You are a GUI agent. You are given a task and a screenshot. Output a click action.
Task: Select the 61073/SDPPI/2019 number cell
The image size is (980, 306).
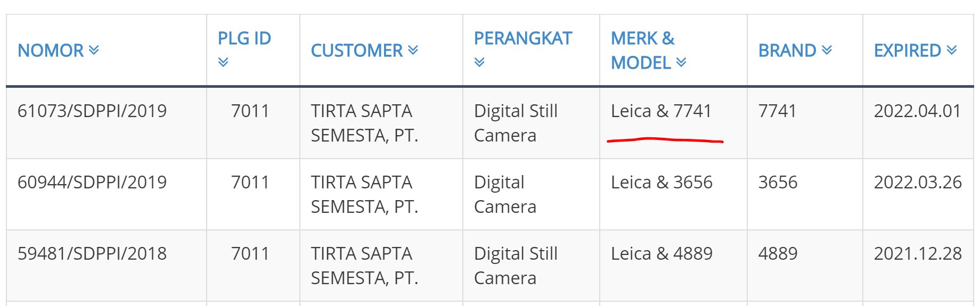point(92,111)
